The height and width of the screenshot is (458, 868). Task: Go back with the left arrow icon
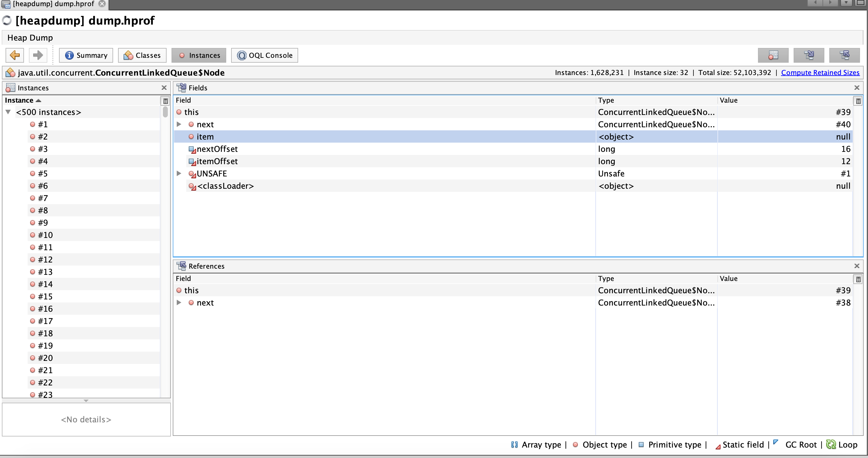click(15, 55)
